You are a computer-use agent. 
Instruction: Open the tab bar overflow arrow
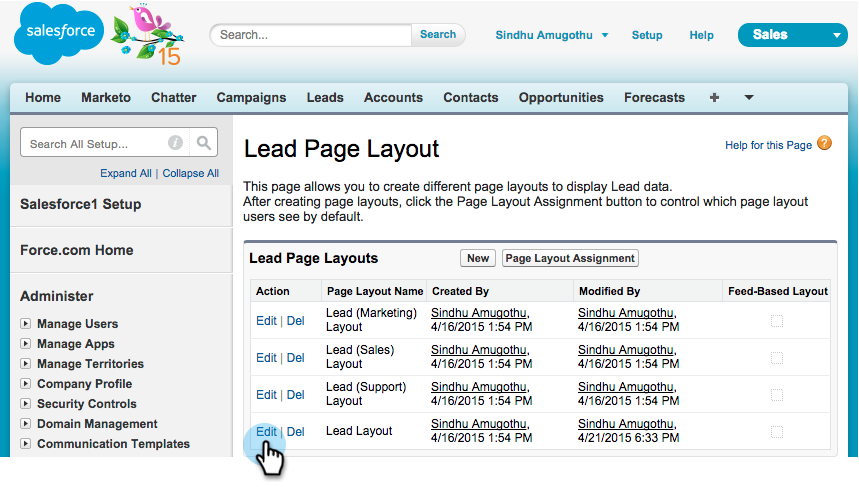pyautogui.click(x=749, y=98)
